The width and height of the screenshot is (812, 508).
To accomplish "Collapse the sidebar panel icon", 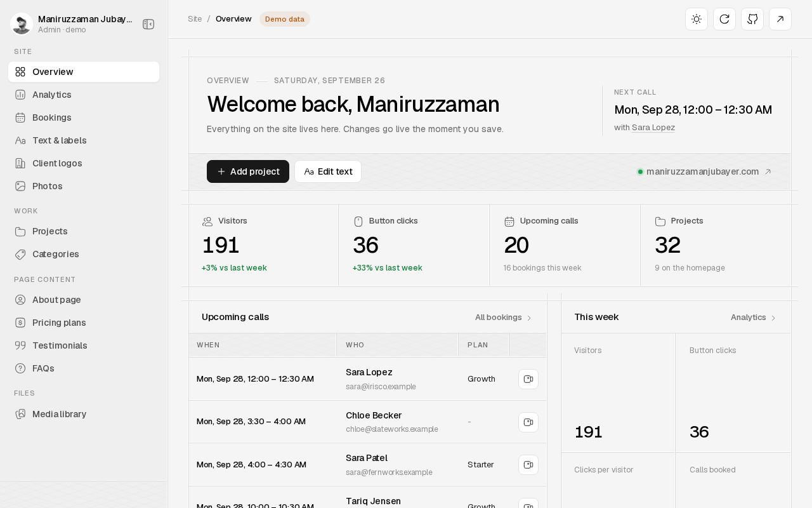I will coord(148,24).
